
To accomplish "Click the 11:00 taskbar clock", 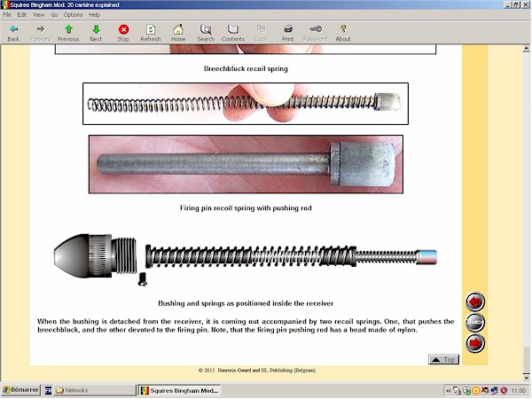I will coord(518,391).
